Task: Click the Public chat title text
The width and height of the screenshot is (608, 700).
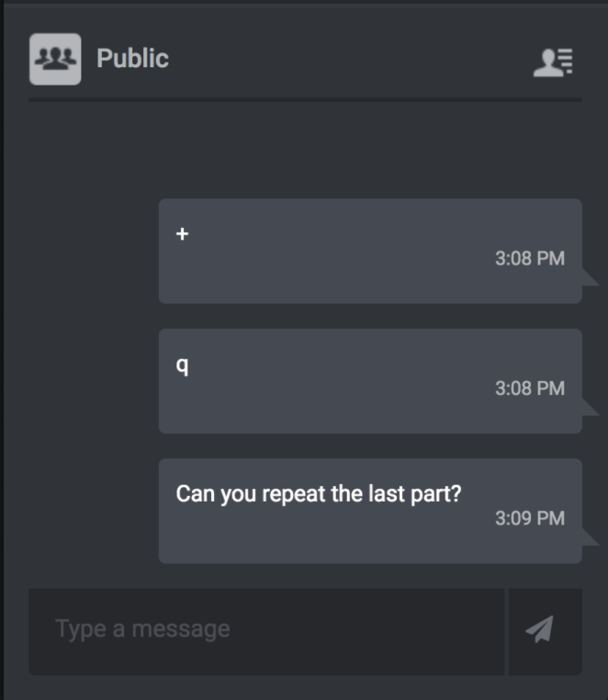Action: point(132,59)
